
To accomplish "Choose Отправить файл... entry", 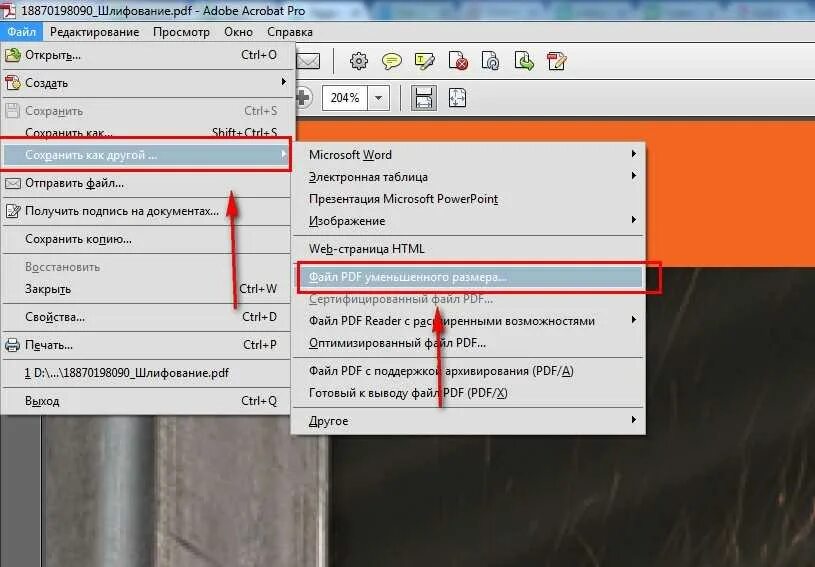I will pyautogui.click(x=147, y=183).
